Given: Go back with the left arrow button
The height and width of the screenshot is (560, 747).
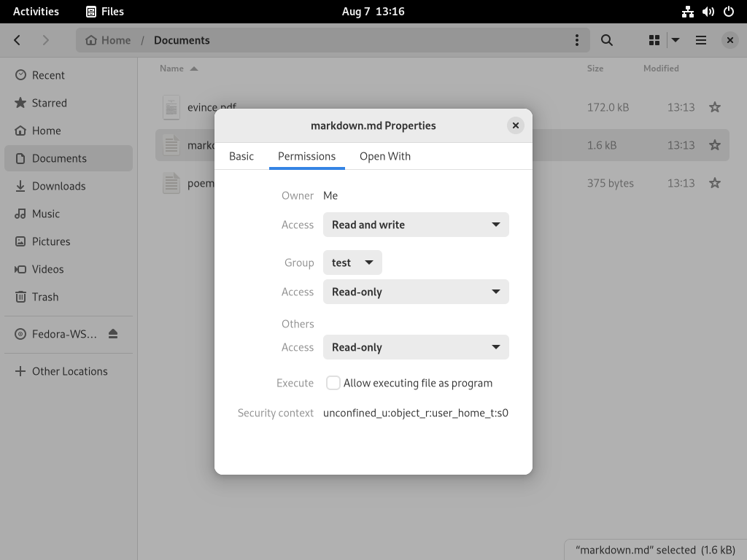Looking at the screenshot, I should 18,41.
